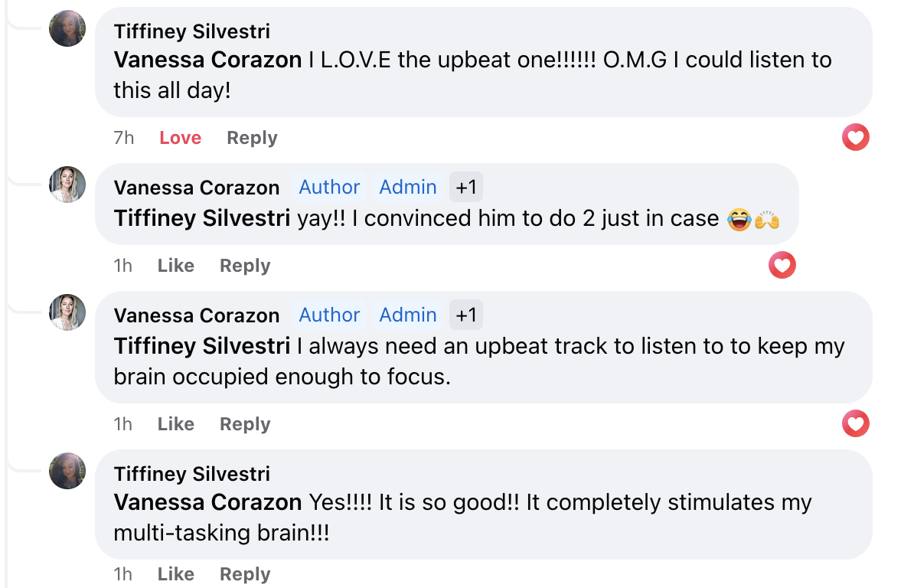The image size is (914, 588).
Task: Open the Tiffiney Silvestri author name on the last comment
Action: click(192, 474)
